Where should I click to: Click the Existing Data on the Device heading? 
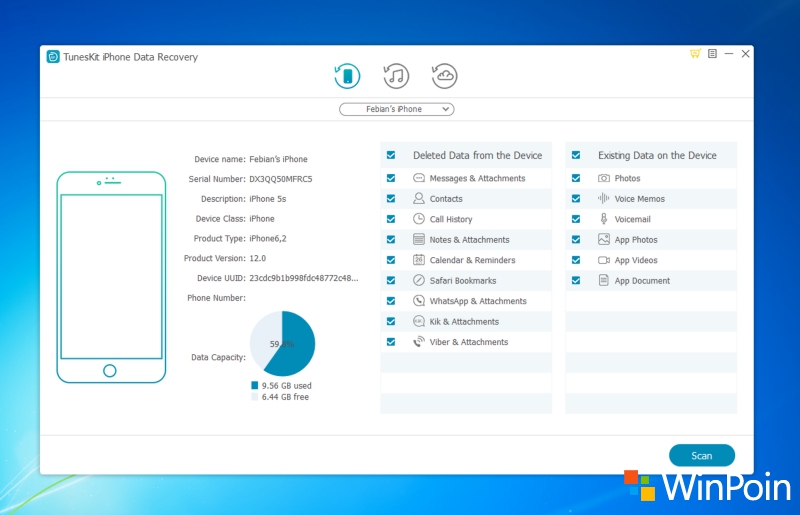click(x=657, y=155)
